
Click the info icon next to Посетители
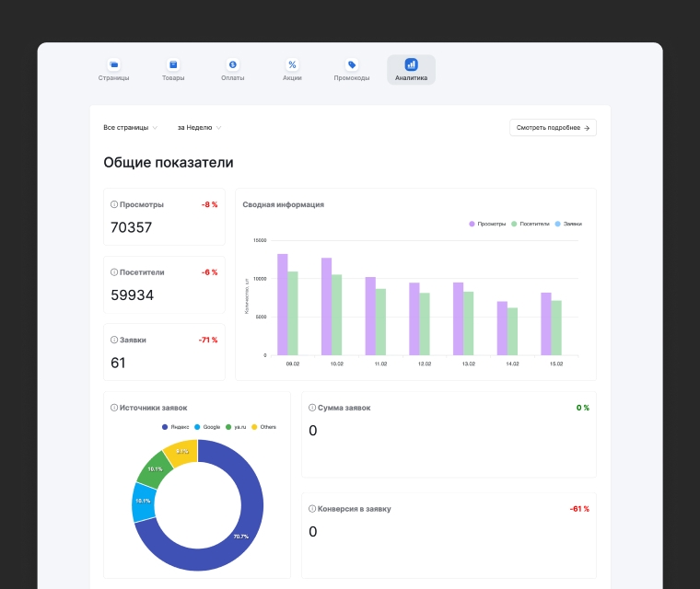tap(114, 272)
